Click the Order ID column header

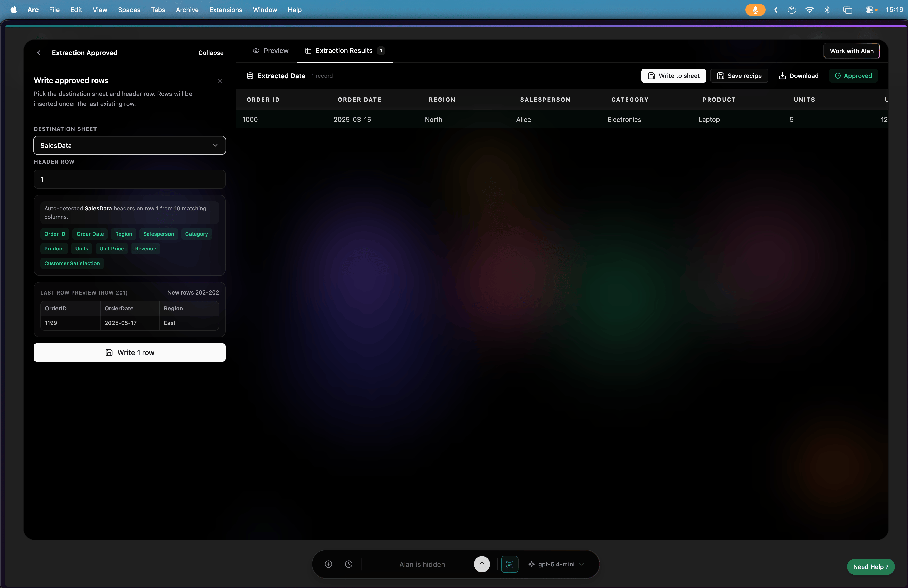[x=263, y=100]
